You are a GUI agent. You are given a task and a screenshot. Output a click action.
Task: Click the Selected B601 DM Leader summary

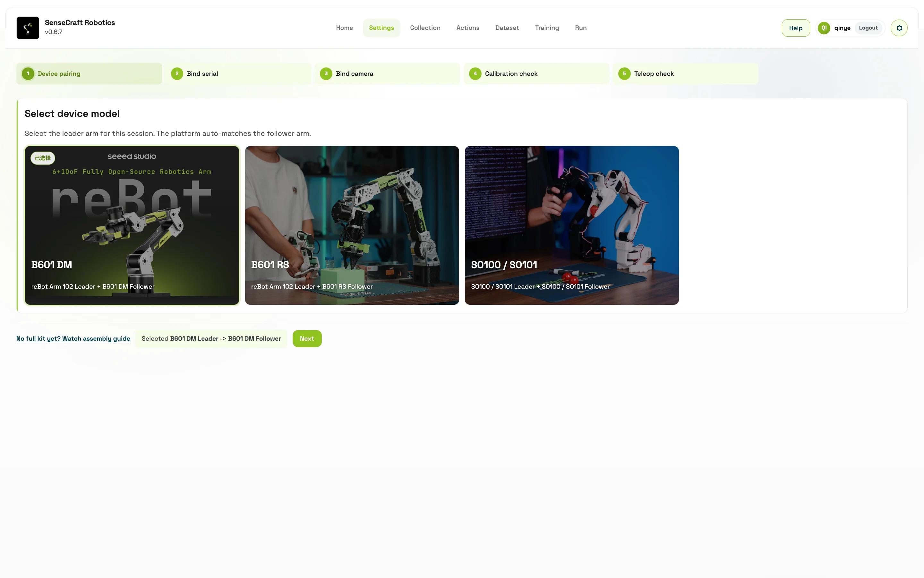[211, 339]
